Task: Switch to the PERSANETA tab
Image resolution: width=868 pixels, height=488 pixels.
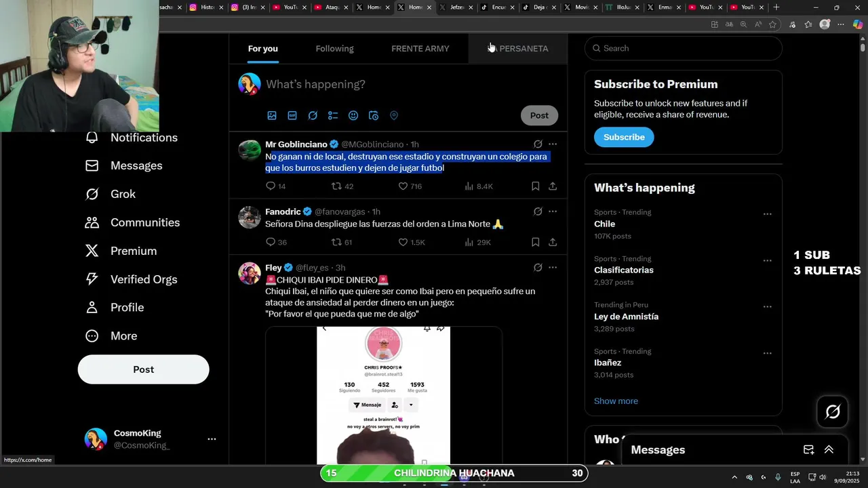Action: click(518, 49)
